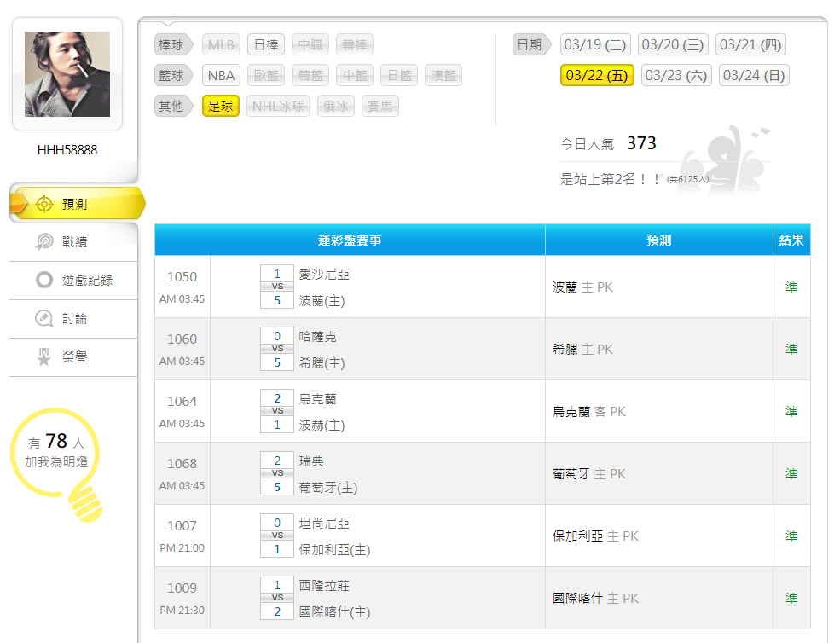Image resolution: width=840 pixels, height=643 pixels.
Task: Click the 預測 column header
Action: (x=659, y=240)
